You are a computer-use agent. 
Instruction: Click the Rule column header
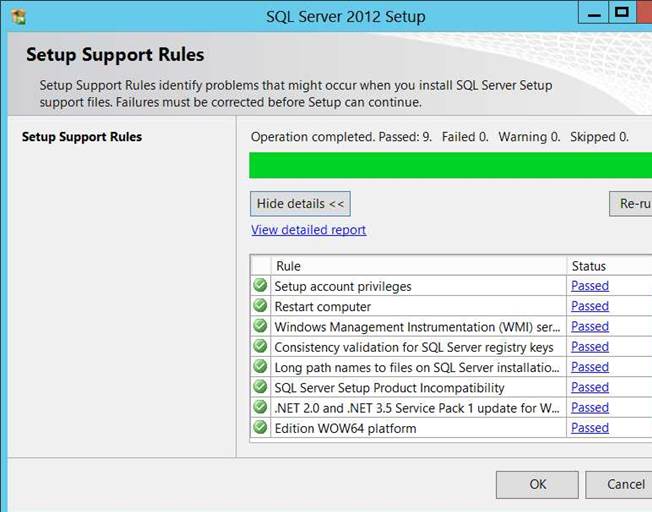point(418,266)
